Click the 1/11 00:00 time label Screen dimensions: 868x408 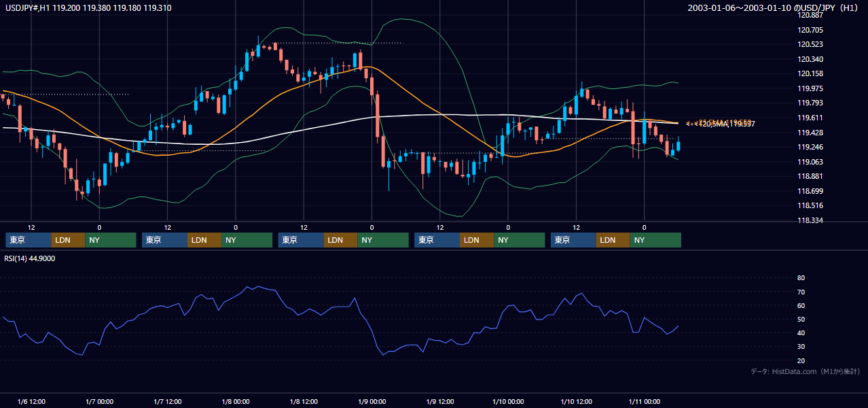pos(644,402)
